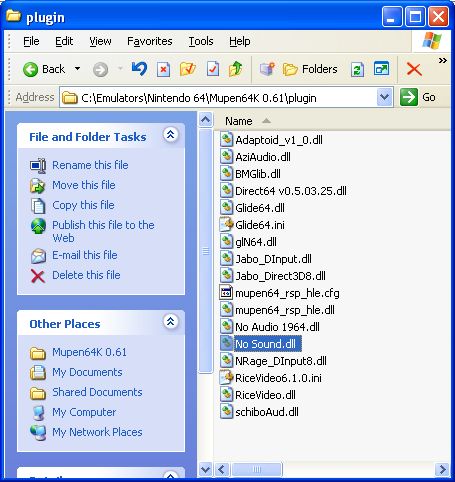455x482 pixels.
Task: Click the task pane vertical scrollbar thumb
Action: (206, 251)
